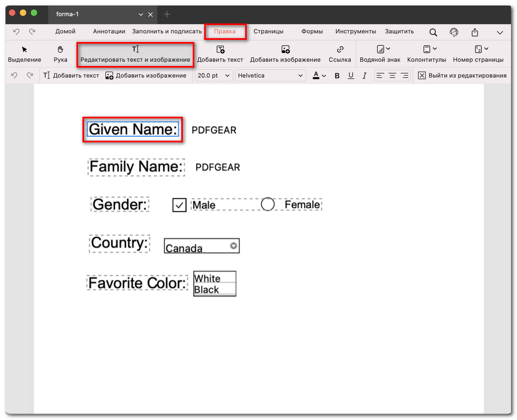Apply underline text formatting

(x=350, y=76)
